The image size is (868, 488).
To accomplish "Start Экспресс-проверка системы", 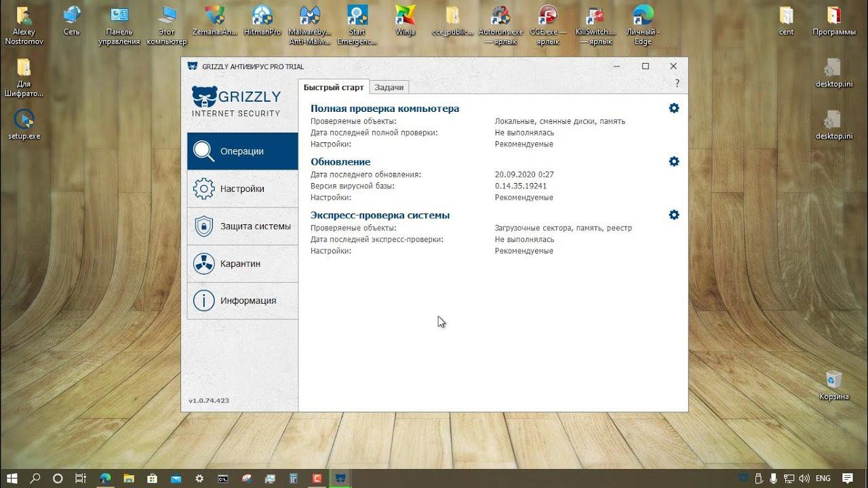I will tap(380, 216).
